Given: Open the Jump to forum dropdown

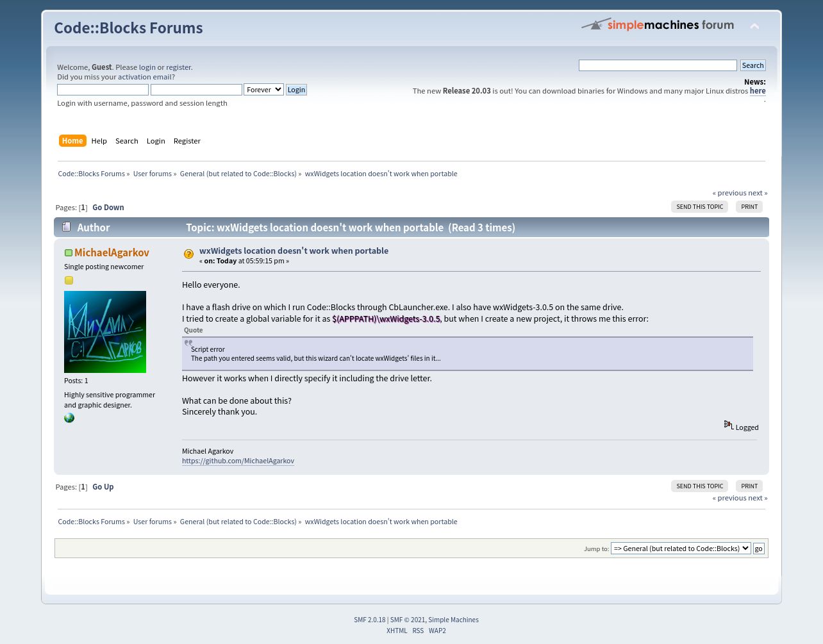Looking at the screenshot, I should (x=681, y=549).
